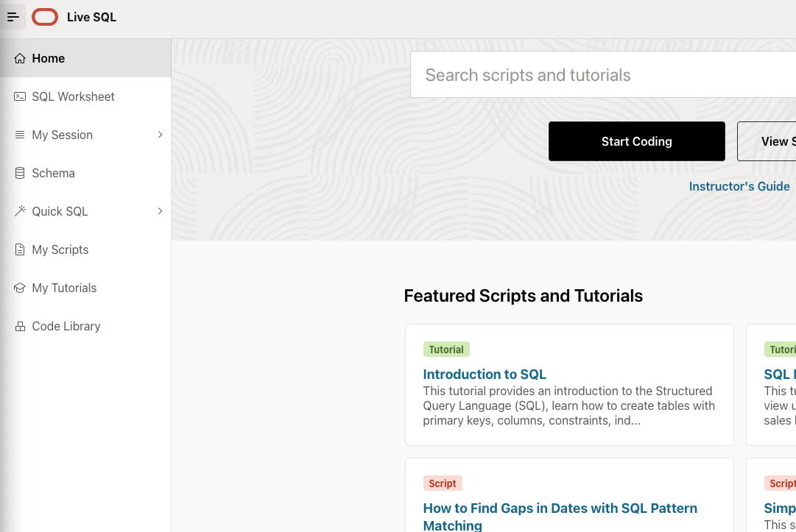Open My Tutorials menu item

pos(86,288)
